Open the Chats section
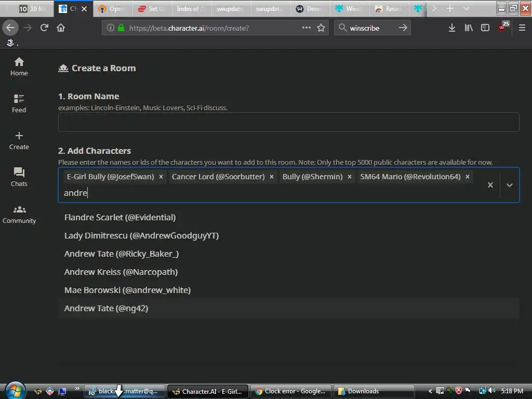Image resolution: width=532 pixels, height=399 pixels. (x=19, y=177)
